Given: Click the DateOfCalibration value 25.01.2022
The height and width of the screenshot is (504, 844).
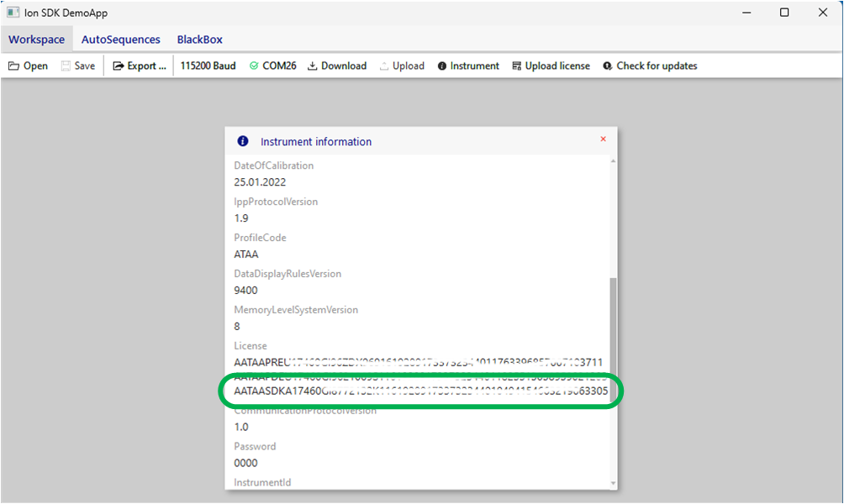Looking at the screenshot, I should coord(259,182).
